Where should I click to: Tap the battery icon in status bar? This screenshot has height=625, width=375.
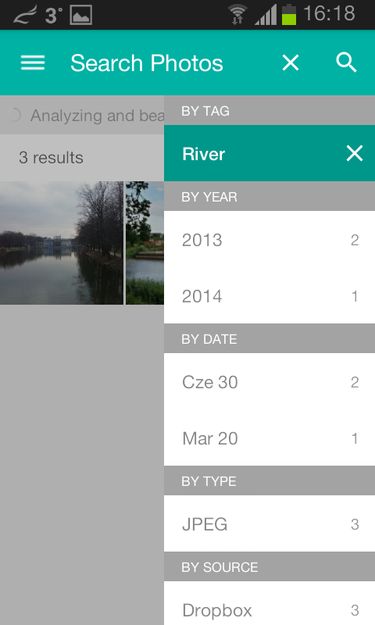[x=289, y=15]
